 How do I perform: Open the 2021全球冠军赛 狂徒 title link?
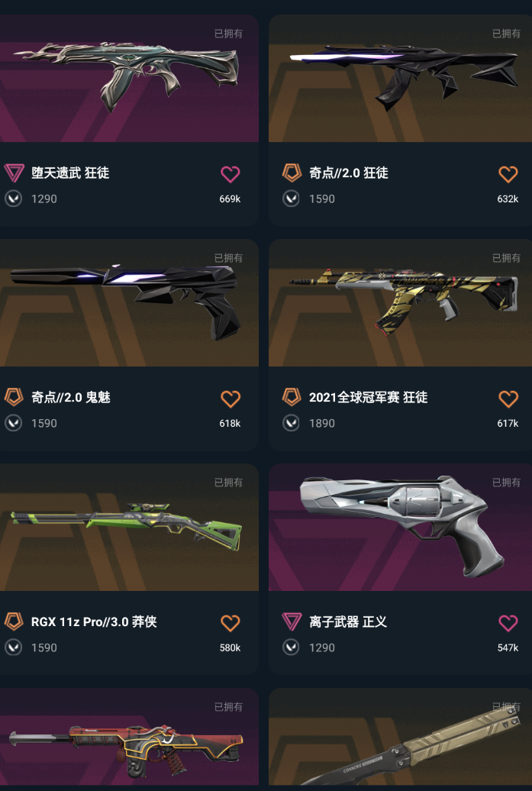368,398
